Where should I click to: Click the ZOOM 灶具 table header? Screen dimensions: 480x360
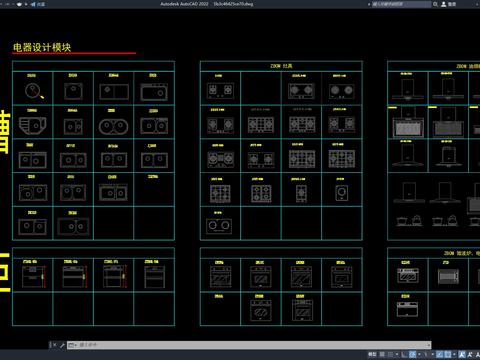(x=281, y=66)
